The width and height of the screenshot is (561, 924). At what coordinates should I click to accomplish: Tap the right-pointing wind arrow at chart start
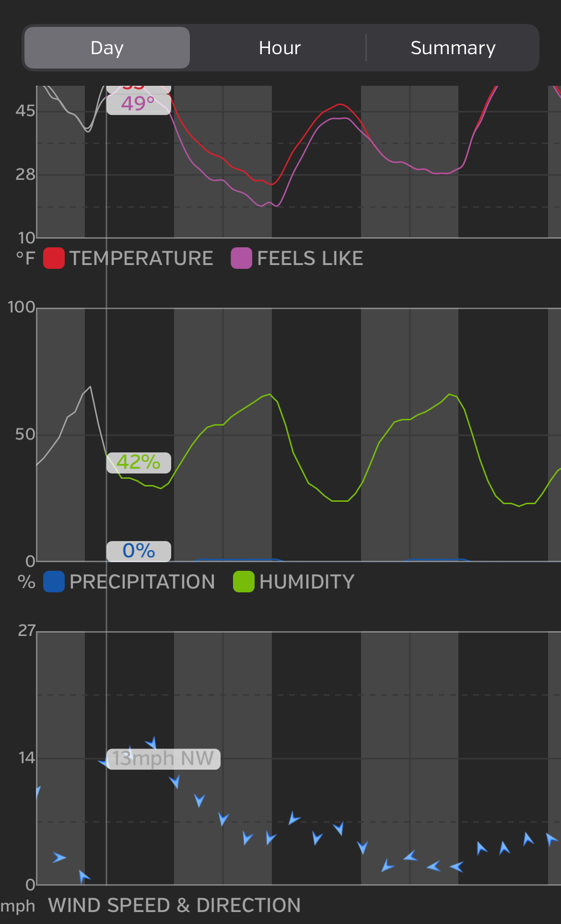(59, 857)
